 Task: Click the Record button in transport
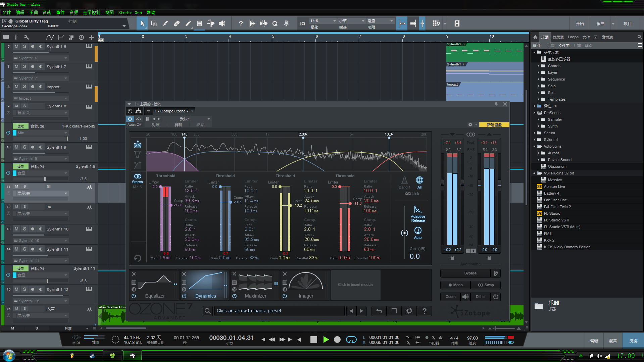337,340
